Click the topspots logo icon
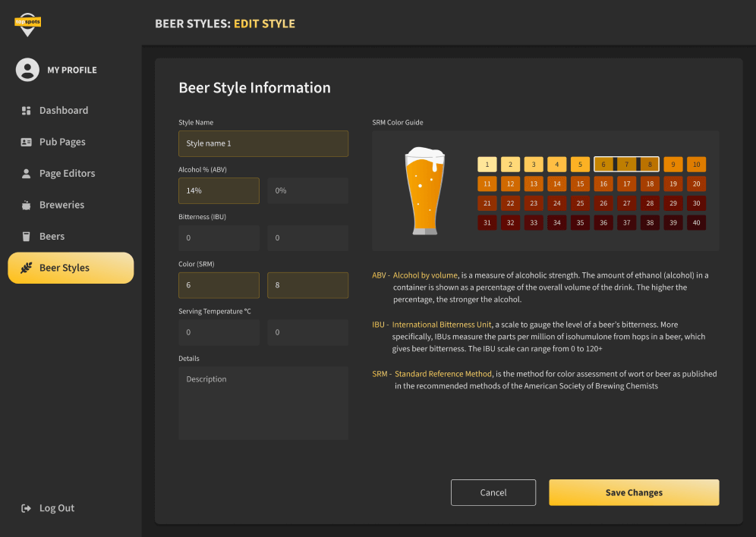The width and height of the screenshot is (756, 537). pyautogui.click(x=27, y=24)
